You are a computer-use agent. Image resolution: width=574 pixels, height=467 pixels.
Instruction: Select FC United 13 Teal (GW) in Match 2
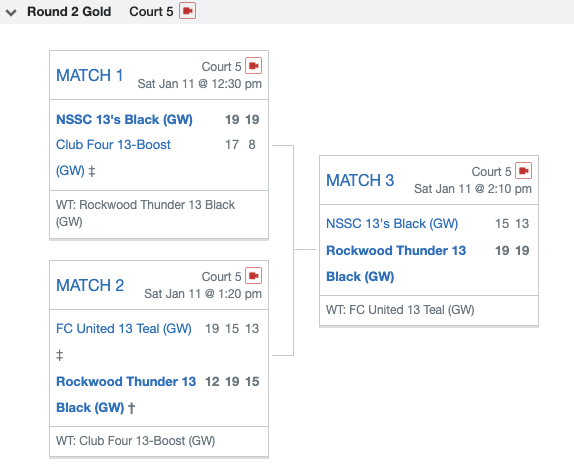(x=124, y=329)
